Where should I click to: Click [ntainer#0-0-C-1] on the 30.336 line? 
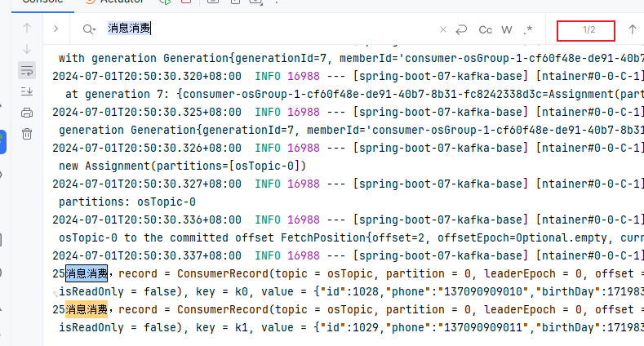pyautogui.click(x=590, y=220)
